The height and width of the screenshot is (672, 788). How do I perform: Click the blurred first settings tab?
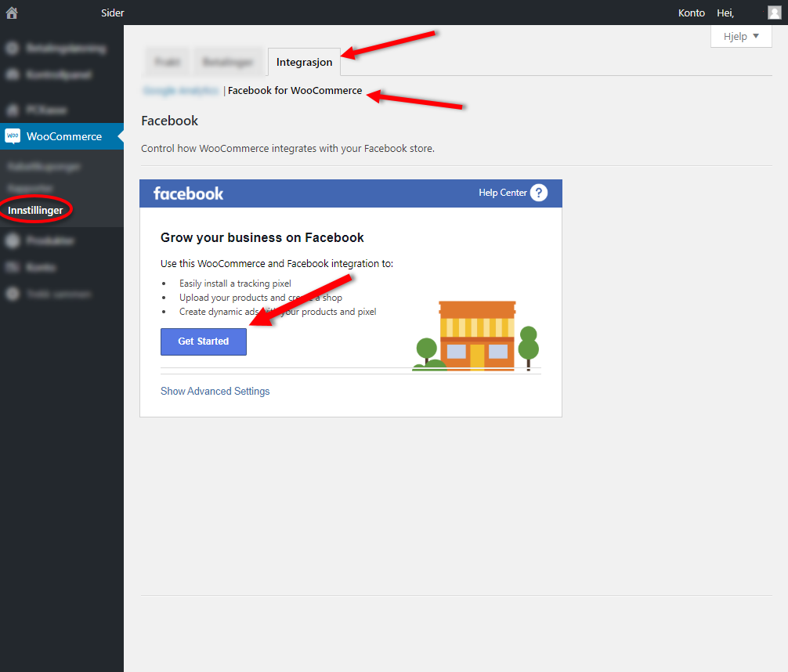pyautogui.click(x=168, y=62)
